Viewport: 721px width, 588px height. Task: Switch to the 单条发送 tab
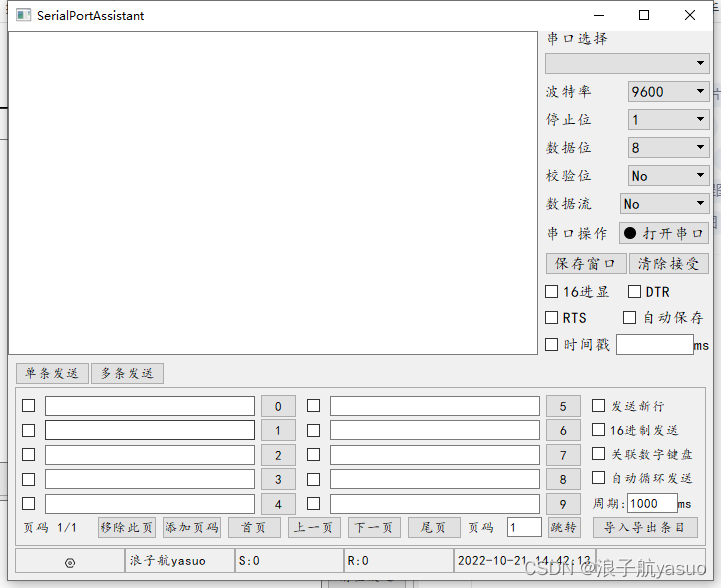click(52, 373)
